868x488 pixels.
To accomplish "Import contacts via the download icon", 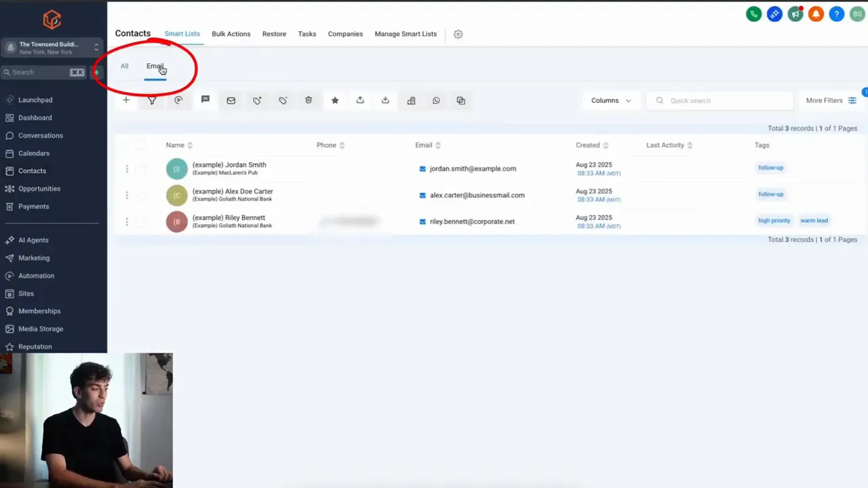I will 385,100.
